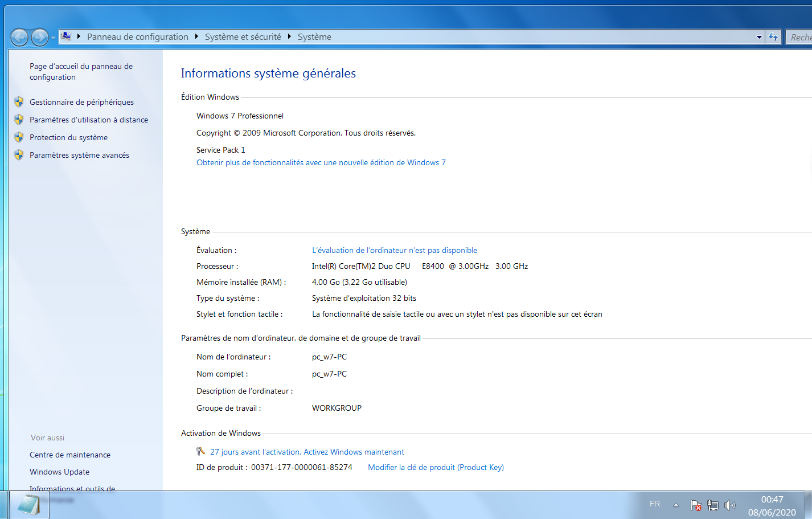Click the keys icon beside activation notice
Image resolution: width=812 pixels, height=519 pixels.
[200, 451]
